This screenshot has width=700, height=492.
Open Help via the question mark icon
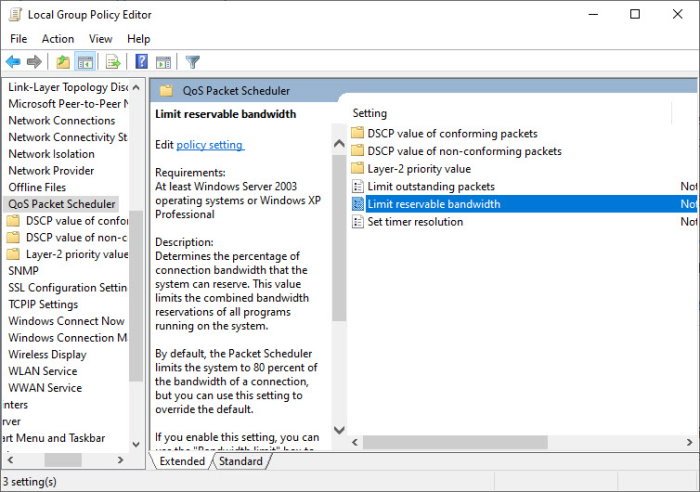141,62
